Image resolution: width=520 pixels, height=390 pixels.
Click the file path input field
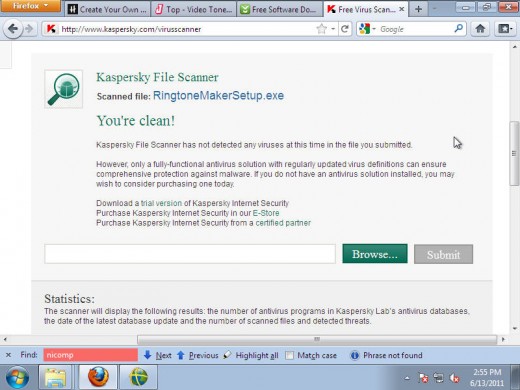coord(190,254)
